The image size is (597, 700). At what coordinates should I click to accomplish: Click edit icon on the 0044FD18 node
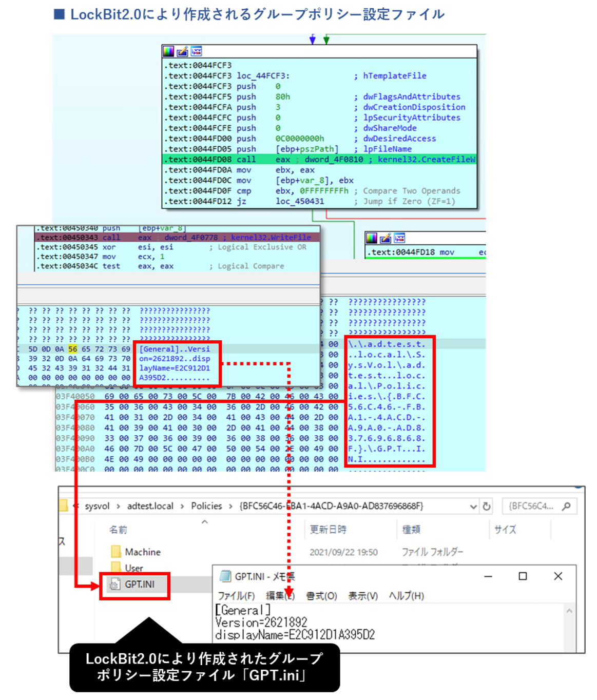(x=385, y=238)
